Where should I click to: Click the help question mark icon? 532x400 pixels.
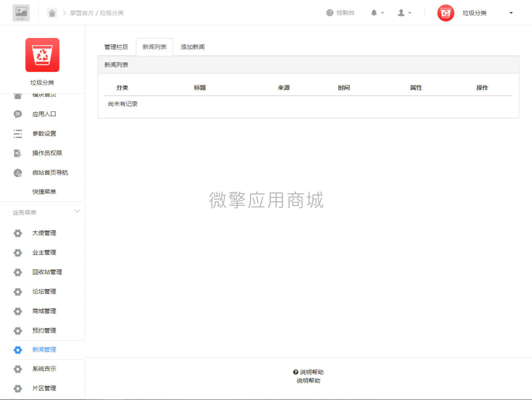(x=296, y=372)
